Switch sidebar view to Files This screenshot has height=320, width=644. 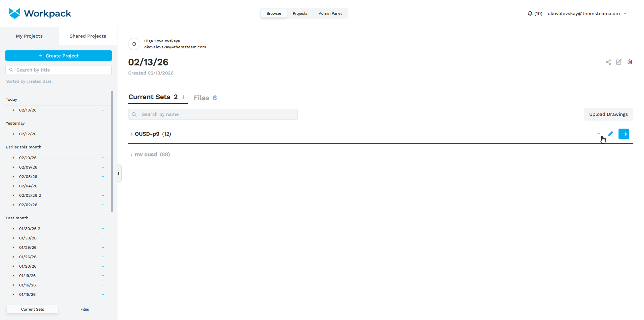pos(85,309)
